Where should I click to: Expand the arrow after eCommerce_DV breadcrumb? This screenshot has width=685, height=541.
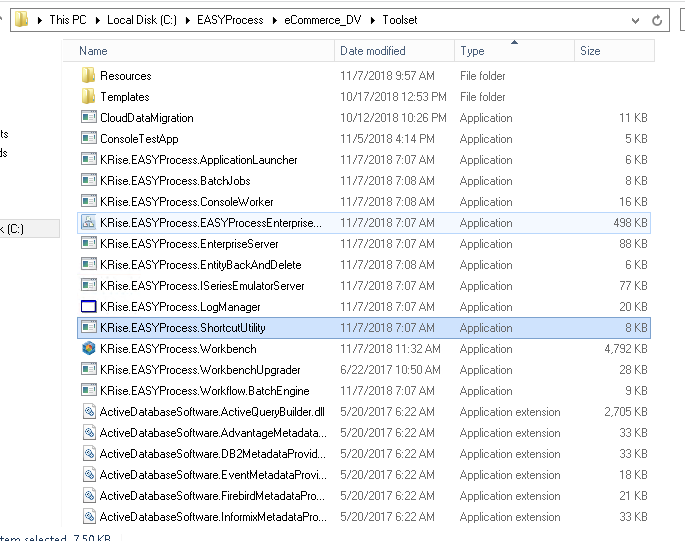pyautogui.click(x=373, y=20)
